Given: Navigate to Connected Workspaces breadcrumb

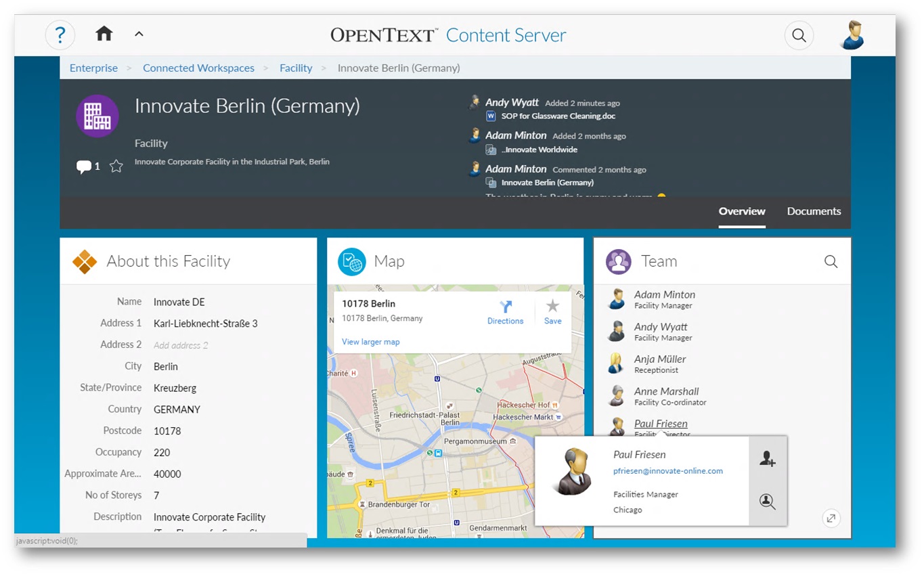Looking at the screenshot, I should [198, 68].
